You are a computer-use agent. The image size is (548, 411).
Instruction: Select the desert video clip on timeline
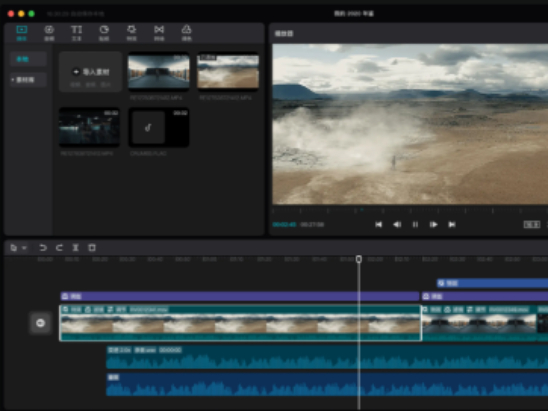pyautogui.click(x=240, y=323)
